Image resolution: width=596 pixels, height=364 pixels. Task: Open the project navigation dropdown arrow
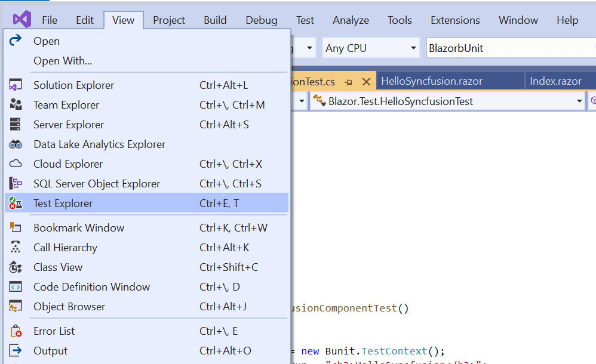tap(302, 101)
